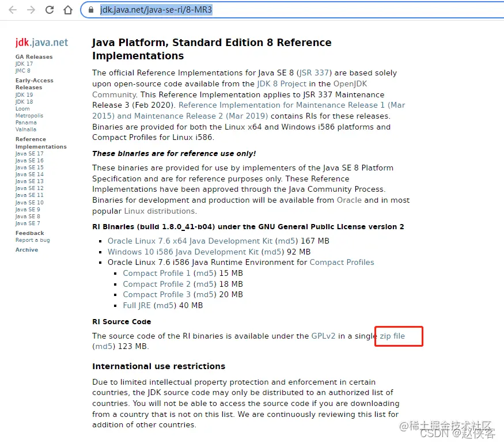Download Oracle Linux 7.6 x64 Java Development Kit
The width and height of the screenshot is (504, 444).
[x=190, y=241]
